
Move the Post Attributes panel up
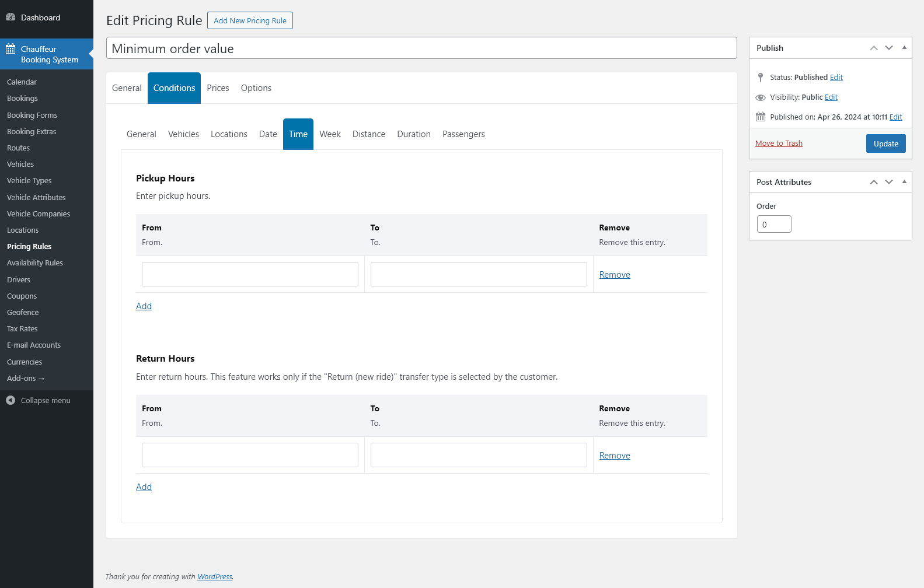(x=873, y=182)
